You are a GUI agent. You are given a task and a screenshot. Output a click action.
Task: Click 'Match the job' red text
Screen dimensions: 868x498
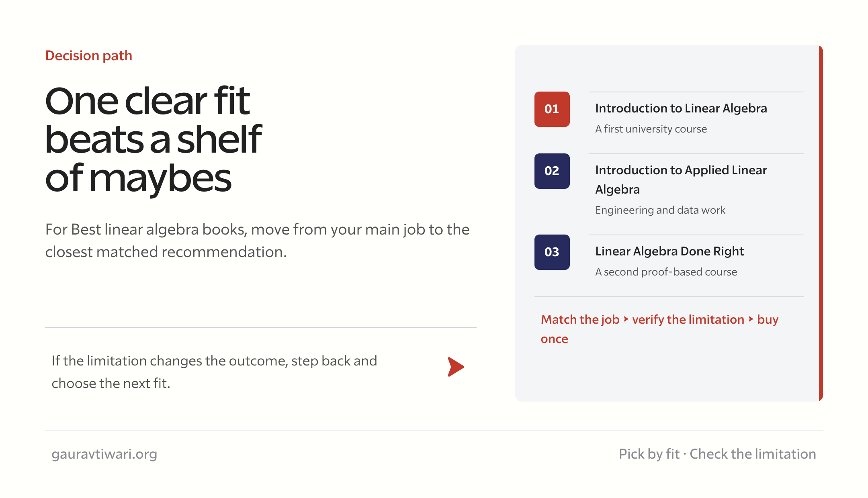[x=580, y=320]
